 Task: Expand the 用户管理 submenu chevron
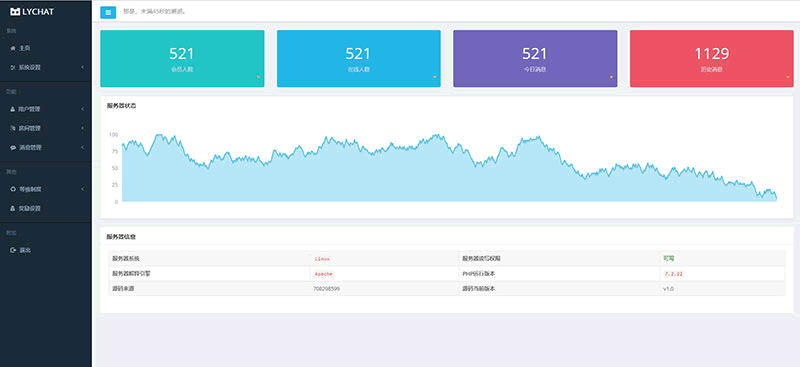click(x=82, y=109)
